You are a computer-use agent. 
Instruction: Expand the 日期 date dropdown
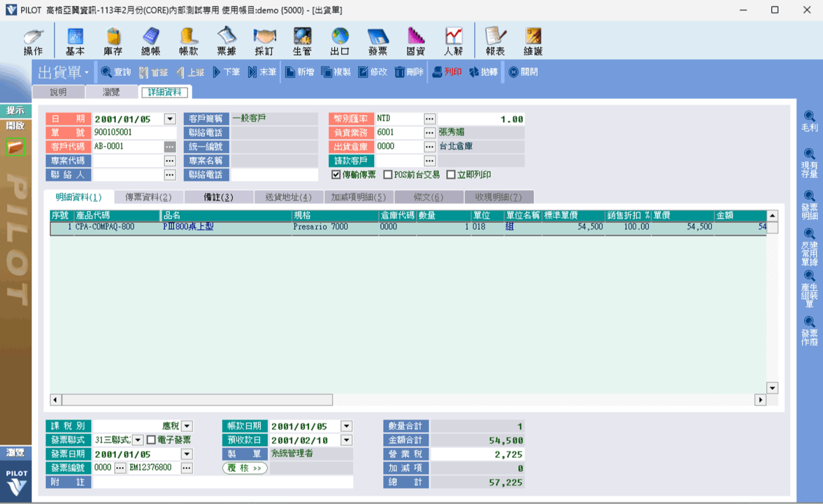pos(170,119)
